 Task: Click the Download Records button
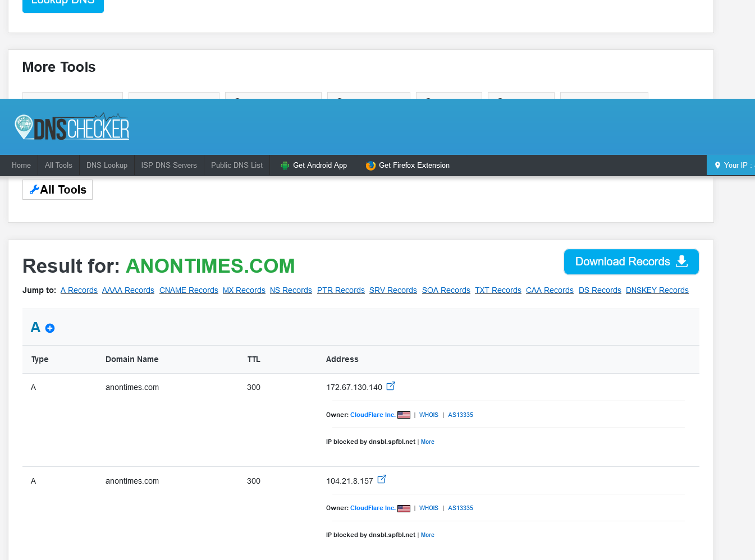coord(632,262)
